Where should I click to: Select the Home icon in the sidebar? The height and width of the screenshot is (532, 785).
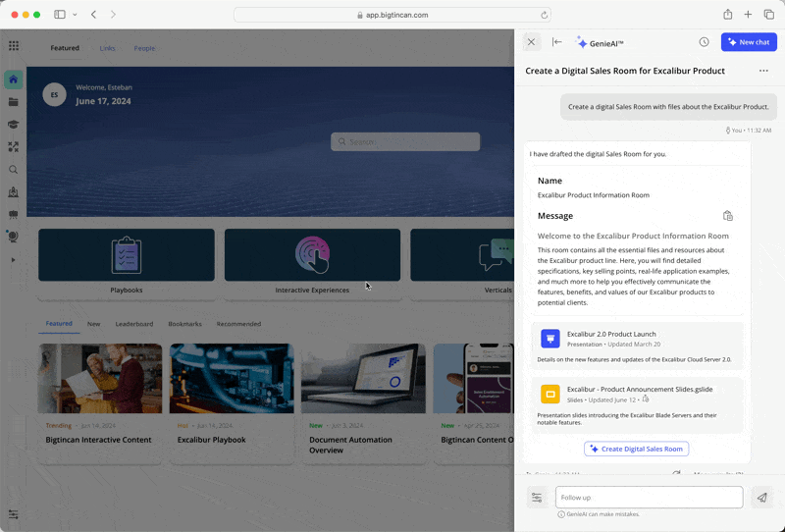pos(14,80)
